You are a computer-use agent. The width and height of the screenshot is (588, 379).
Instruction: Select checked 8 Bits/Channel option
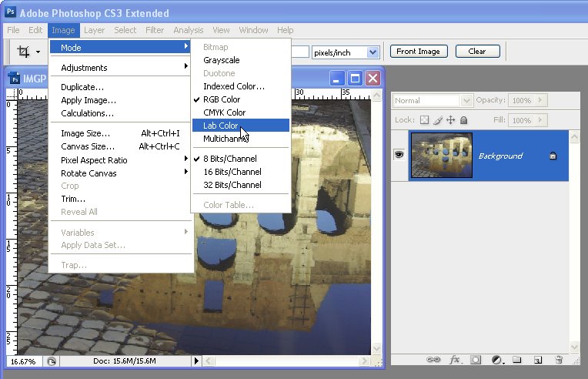pos(241,159)
